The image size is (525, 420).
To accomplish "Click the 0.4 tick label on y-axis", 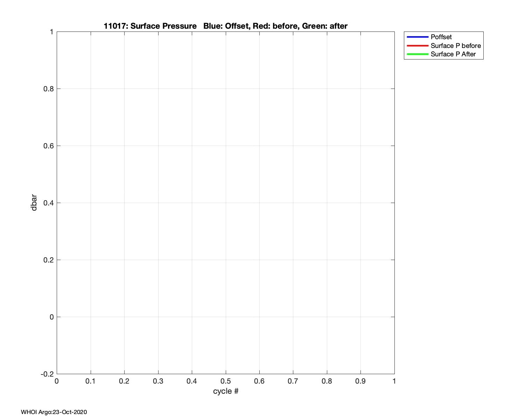I will (48, 203).
